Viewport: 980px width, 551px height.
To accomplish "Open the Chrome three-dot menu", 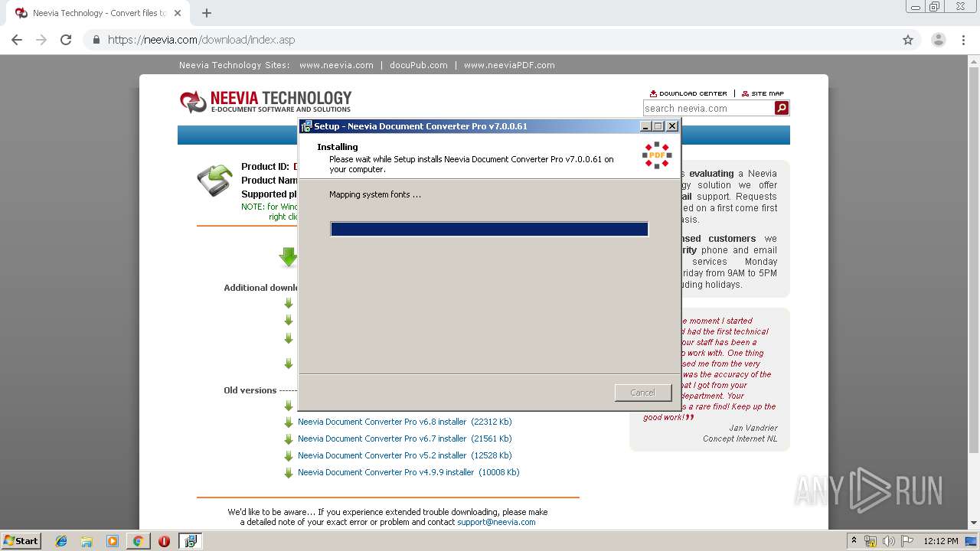I will pos(963,40).
